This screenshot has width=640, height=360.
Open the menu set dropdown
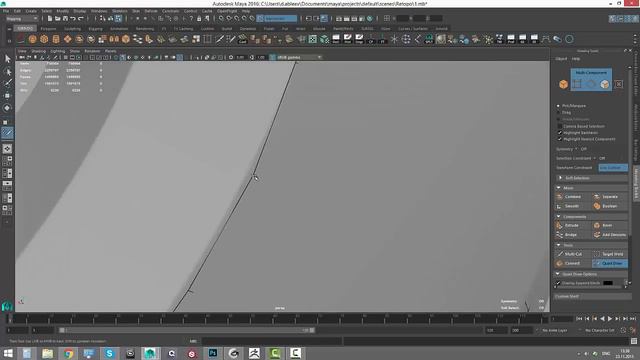pyautogui.click(x=22, y=18)
